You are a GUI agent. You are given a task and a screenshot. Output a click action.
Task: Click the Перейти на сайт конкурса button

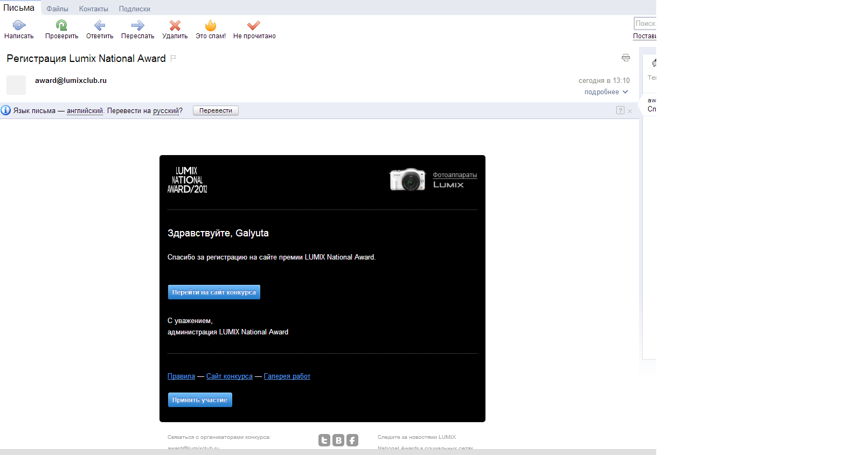(x=214, y=292)
